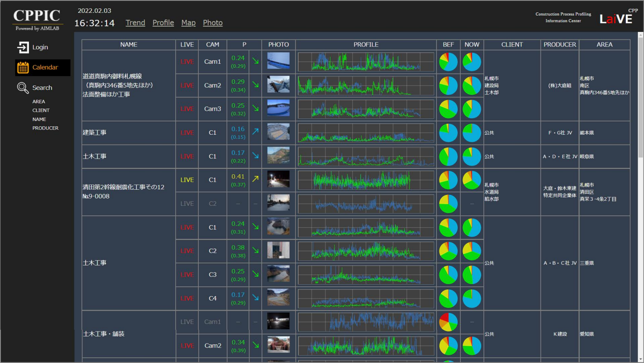Click the LaiVE CPP logo
Image resolution: width=644 pixels, height=363 pixels.
point(617,18)
